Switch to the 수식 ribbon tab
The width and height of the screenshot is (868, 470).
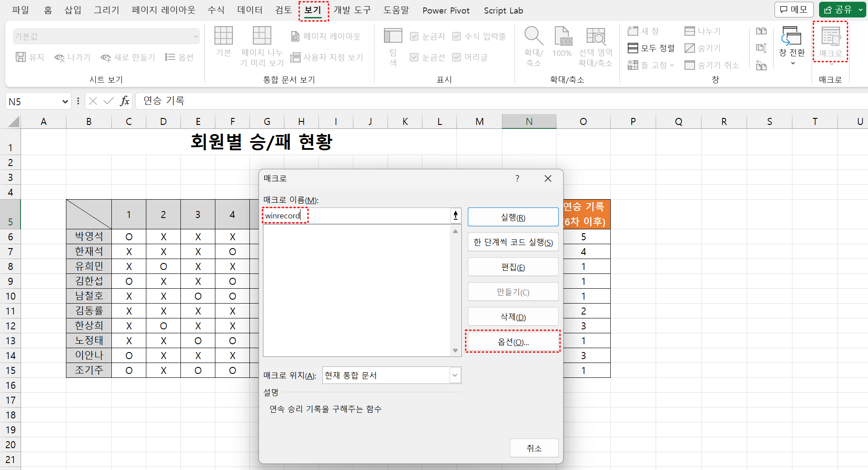pos(216,10)
